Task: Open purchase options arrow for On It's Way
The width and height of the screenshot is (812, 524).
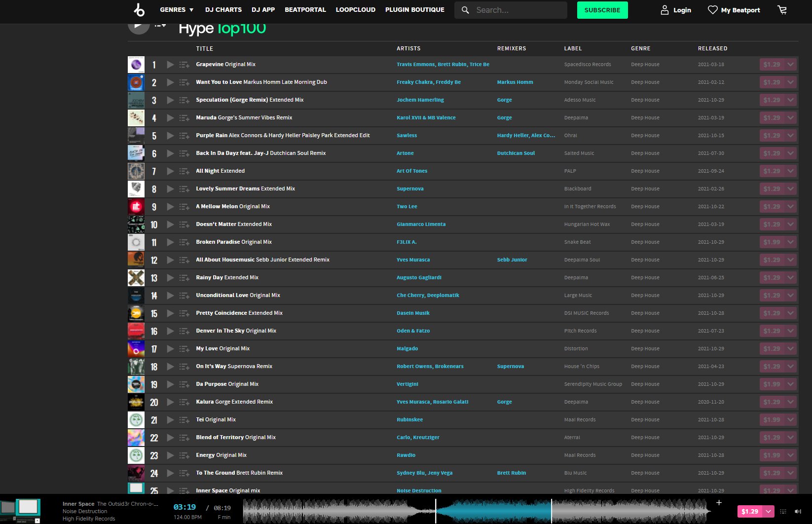Action: pyautogui.click(x=791, y=367)
